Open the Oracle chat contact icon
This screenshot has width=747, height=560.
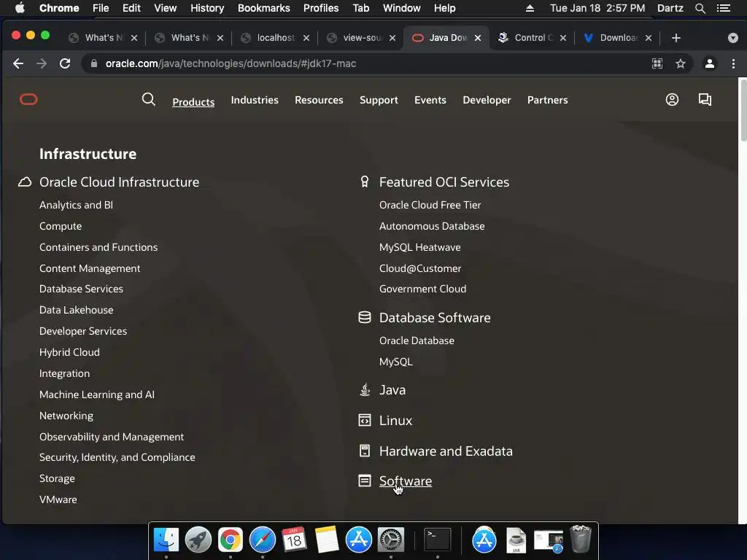705,99
